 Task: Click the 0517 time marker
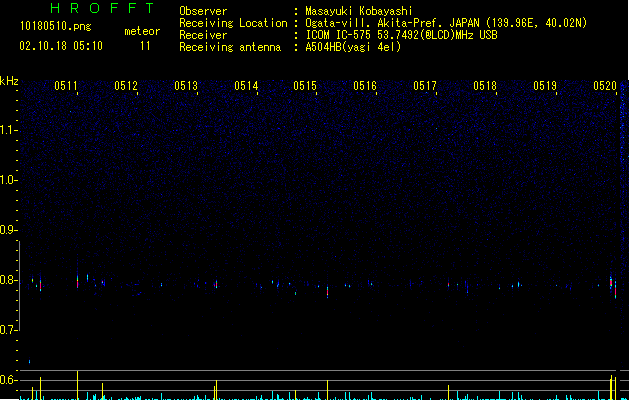425,86
